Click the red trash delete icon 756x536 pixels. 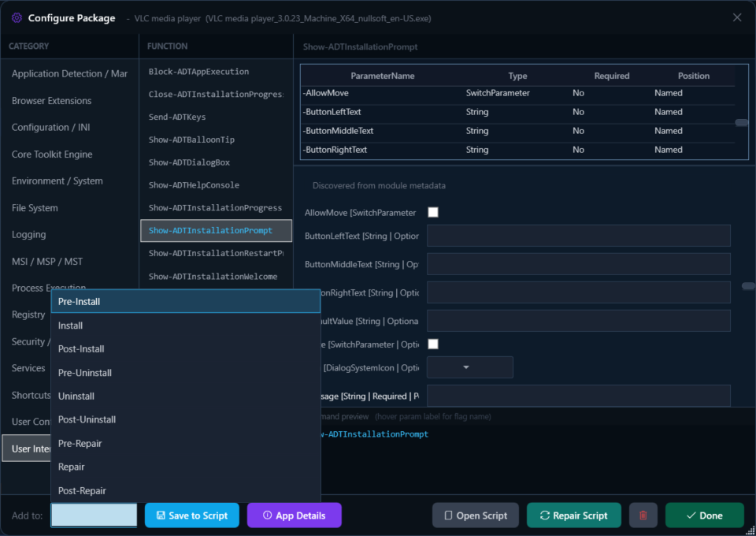[643, 515]
